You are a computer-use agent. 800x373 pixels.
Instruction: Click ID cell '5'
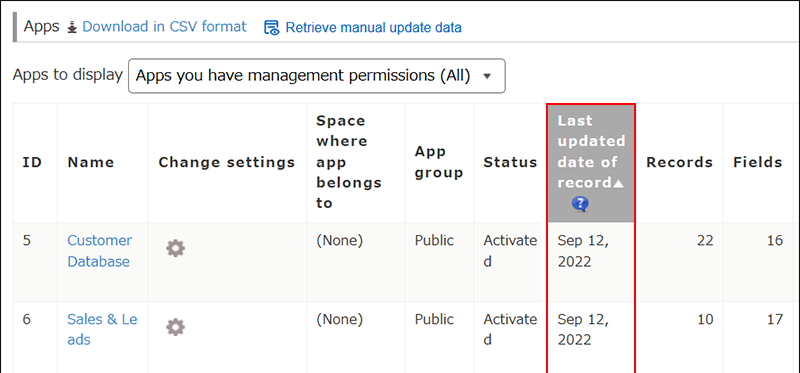[x=27, y=240]
